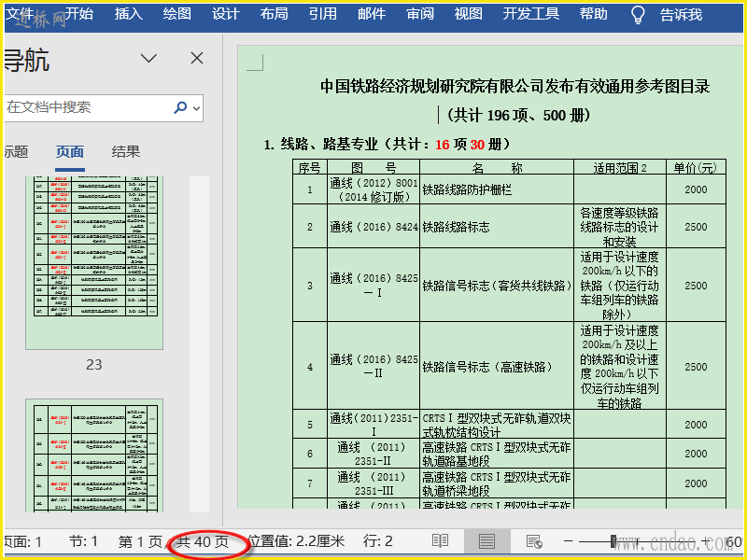Image resolution: width=747 pixels, height=560 pixels.
Task: Click the magnifier search icon in navigation pane
Action: point(180,107)
